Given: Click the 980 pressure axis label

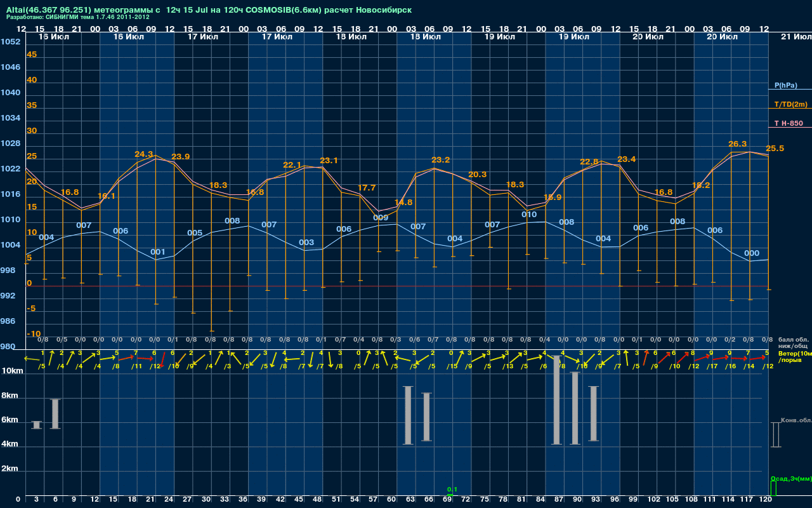Looking at the screenshot, I should [x=8, y=347].
